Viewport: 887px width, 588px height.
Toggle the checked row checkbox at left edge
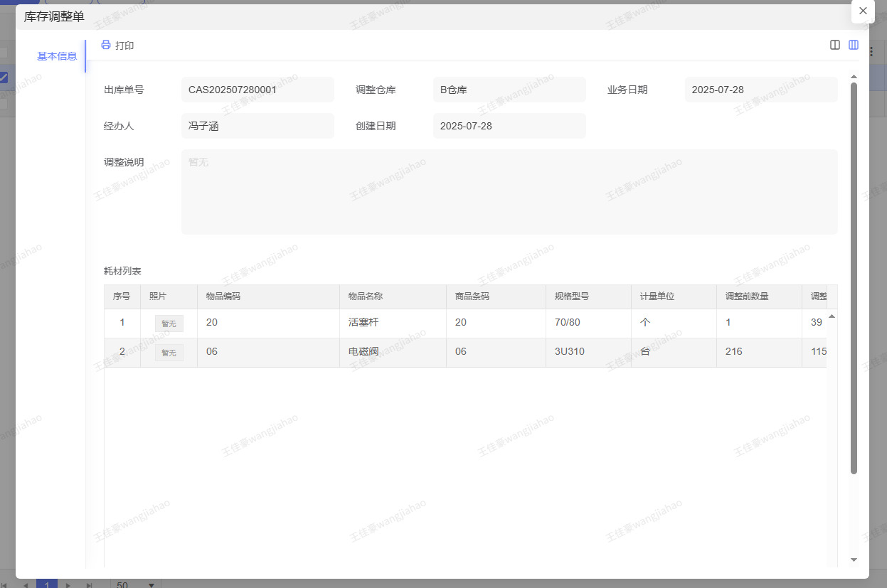click(4, 77)
